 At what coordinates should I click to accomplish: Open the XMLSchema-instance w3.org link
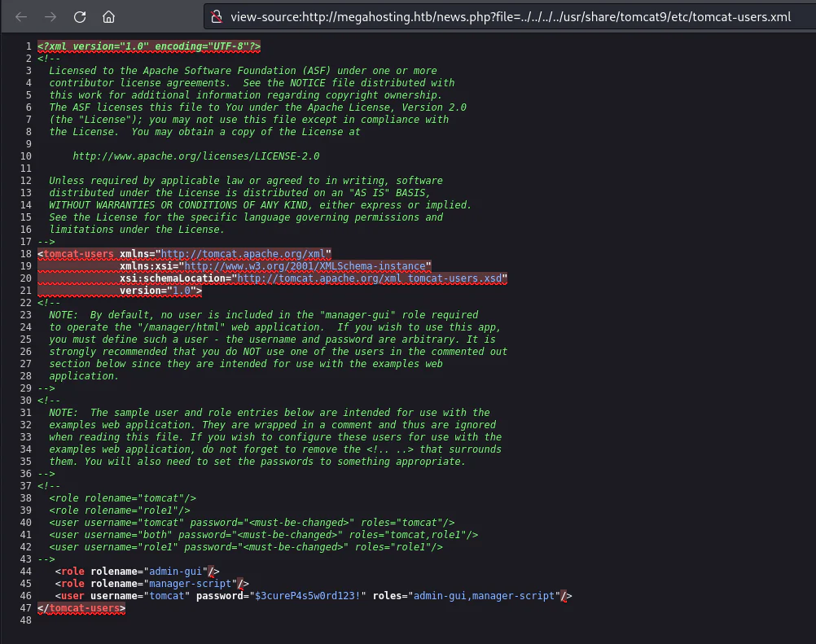[x=305, y=265]
